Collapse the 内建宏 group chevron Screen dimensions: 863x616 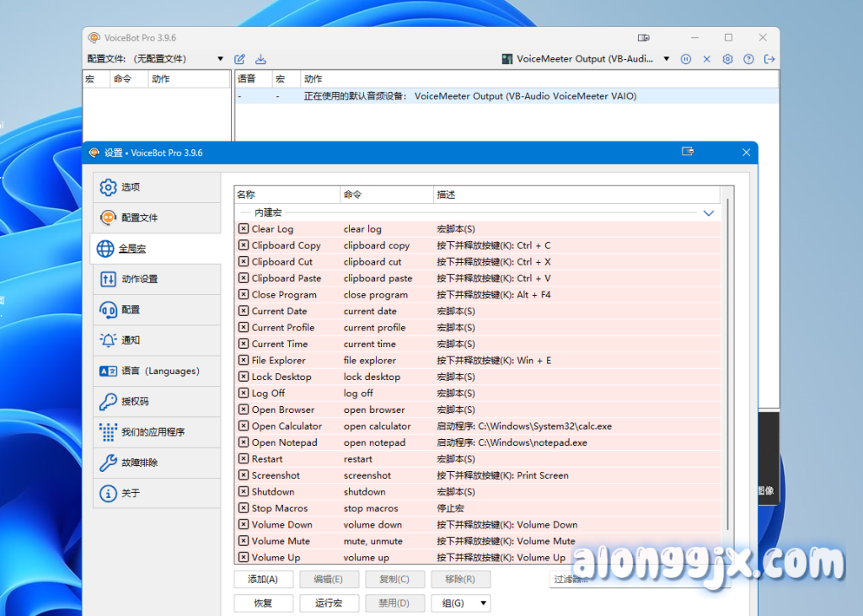pos(708,213)
